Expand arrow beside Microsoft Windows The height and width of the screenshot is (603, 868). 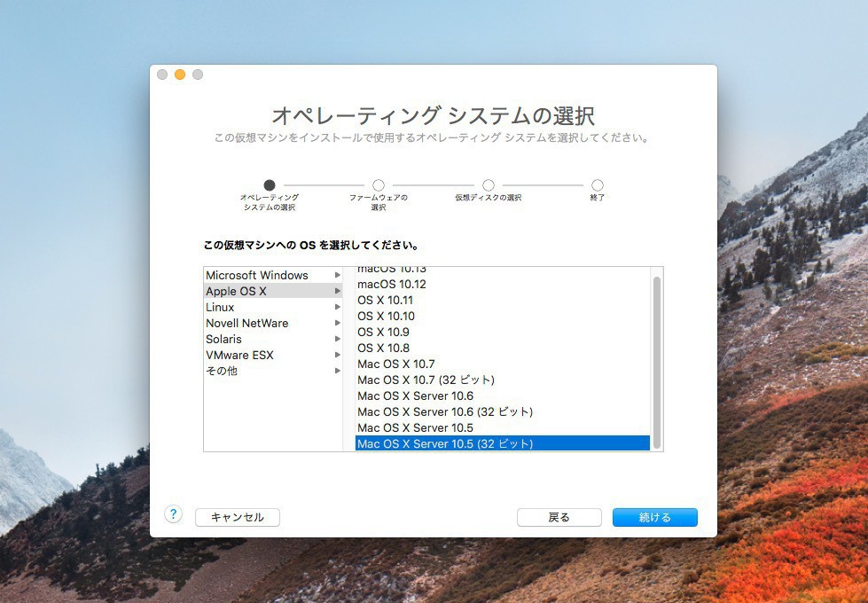pyautogui.click(x=337, y=275)
